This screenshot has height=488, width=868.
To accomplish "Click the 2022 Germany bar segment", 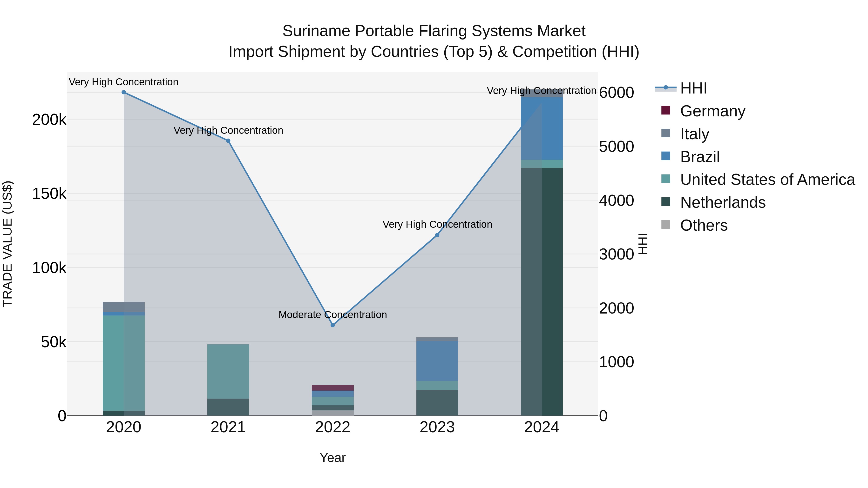I will click(332, 388).
